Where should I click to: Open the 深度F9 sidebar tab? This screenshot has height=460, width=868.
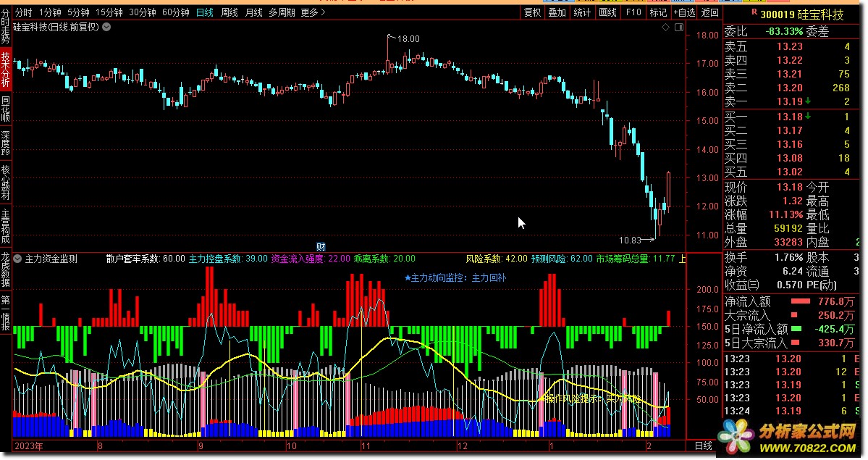(x=6, y=143)
